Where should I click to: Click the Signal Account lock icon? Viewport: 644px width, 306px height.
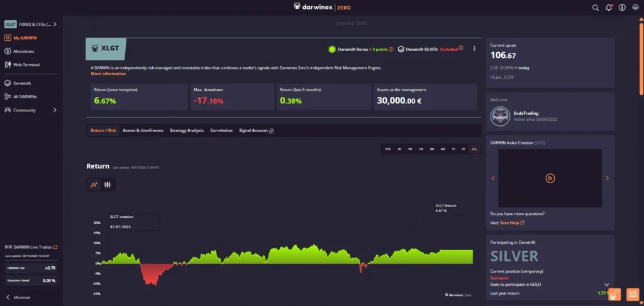[272, 130]
